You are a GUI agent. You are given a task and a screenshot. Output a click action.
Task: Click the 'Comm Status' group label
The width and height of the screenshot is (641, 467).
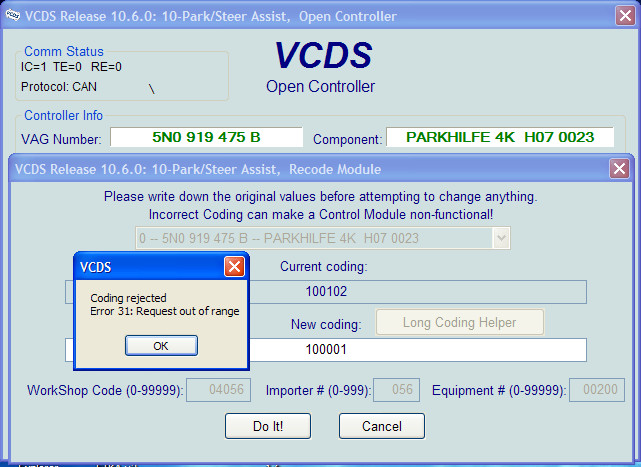tap(64, 52)
